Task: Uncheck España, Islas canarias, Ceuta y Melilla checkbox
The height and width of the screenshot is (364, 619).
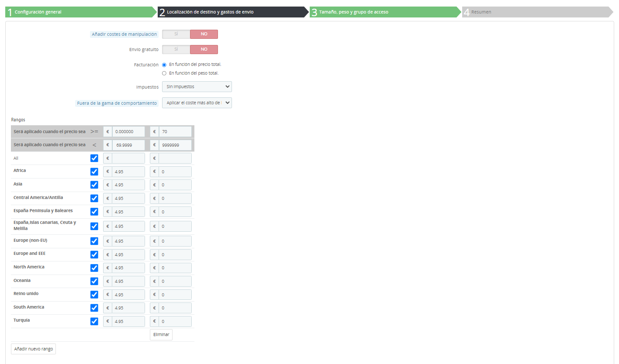Action: point(94,226)
